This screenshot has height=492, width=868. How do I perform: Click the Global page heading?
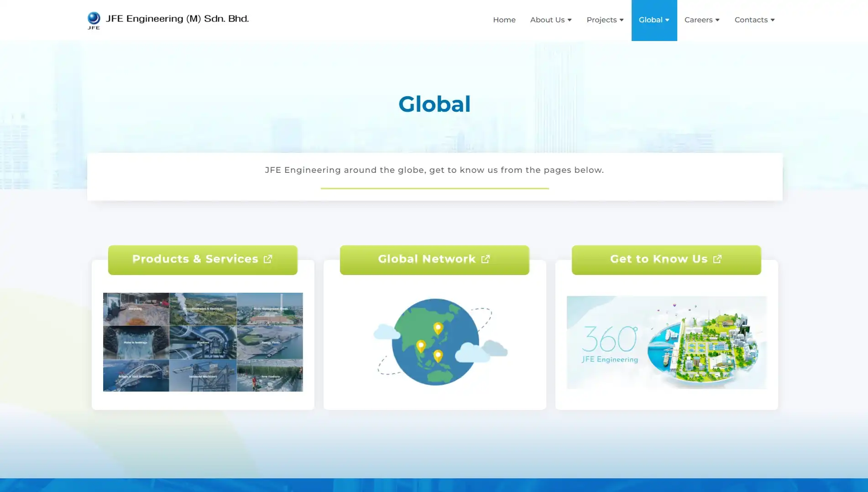point(434,104)
